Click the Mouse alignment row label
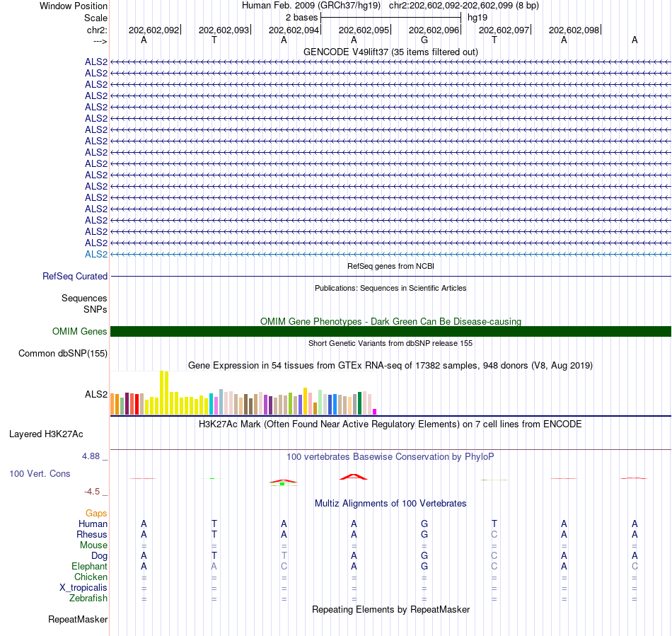 click(93, 545)
